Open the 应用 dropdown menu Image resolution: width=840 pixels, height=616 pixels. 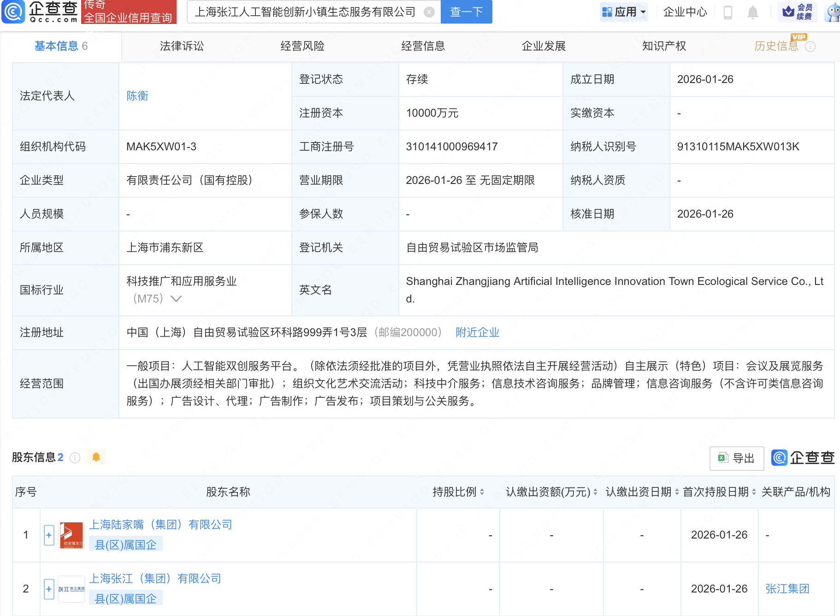(624, 12)
